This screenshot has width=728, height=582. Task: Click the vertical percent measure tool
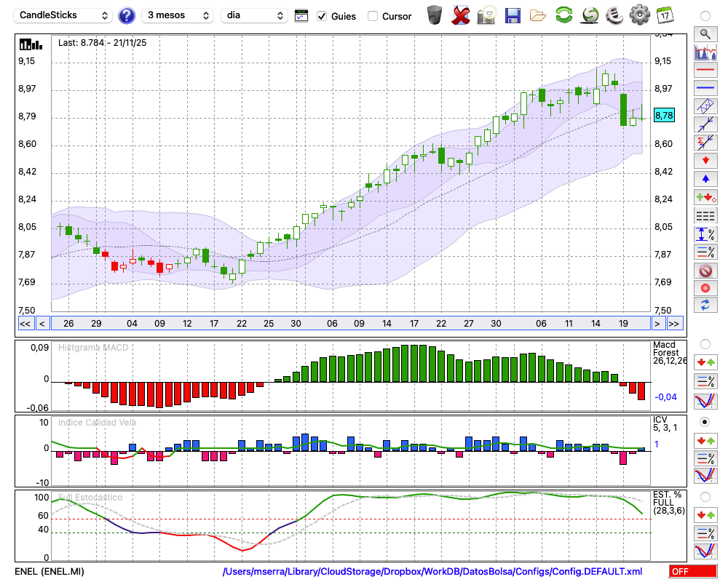coord(705,234)
